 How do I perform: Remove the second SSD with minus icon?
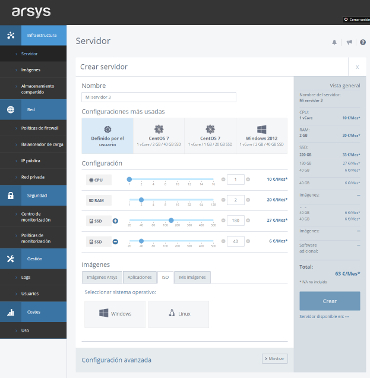115,241
